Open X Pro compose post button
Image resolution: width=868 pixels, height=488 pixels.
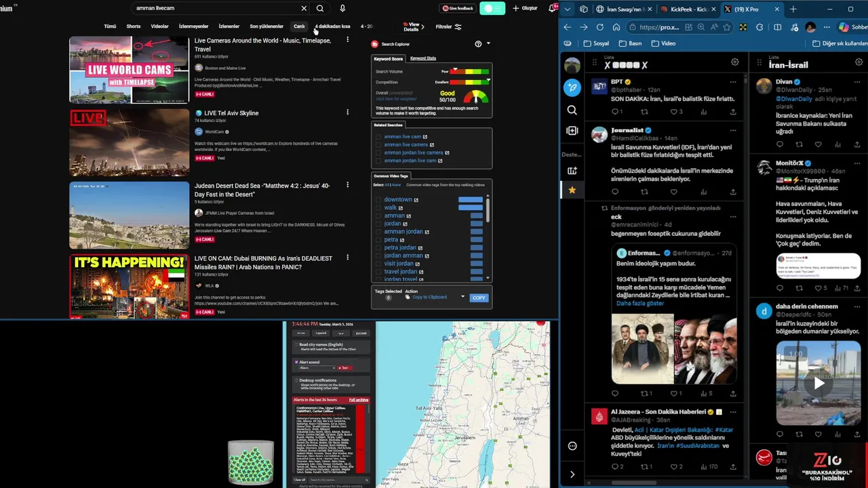tap(572, 87)
